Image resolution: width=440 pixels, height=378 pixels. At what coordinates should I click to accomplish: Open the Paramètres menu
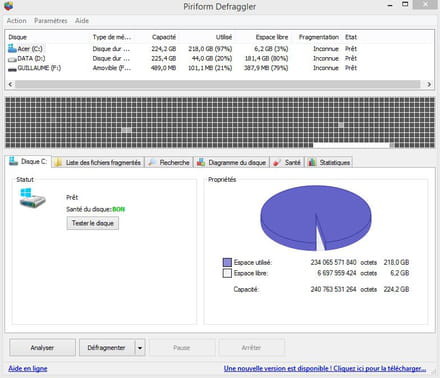pyautogui.click(x=51, y=21)
